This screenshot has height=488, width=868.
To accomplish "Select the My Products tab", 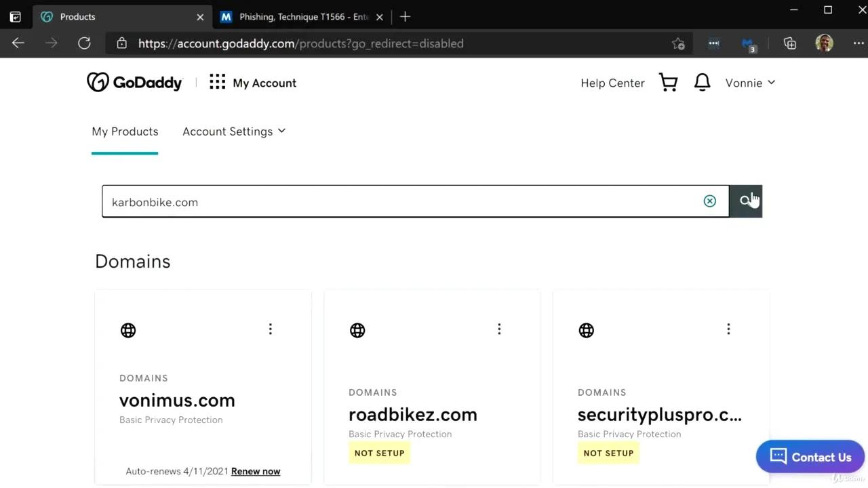I will click(x=125, y=131).
